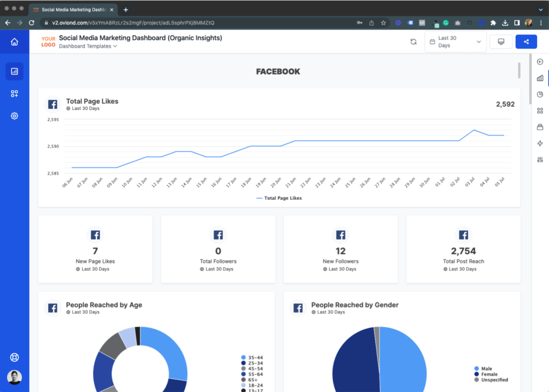This screenshot has width=549, height=392.
Task: Reload the browser page
Action: point(32,22)
